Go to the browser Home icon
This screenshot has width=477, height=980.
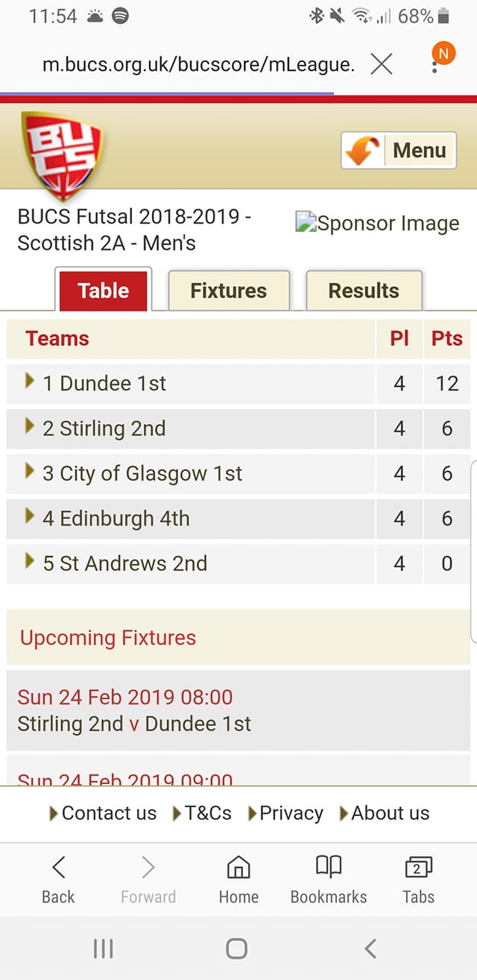tap(238, 879)
